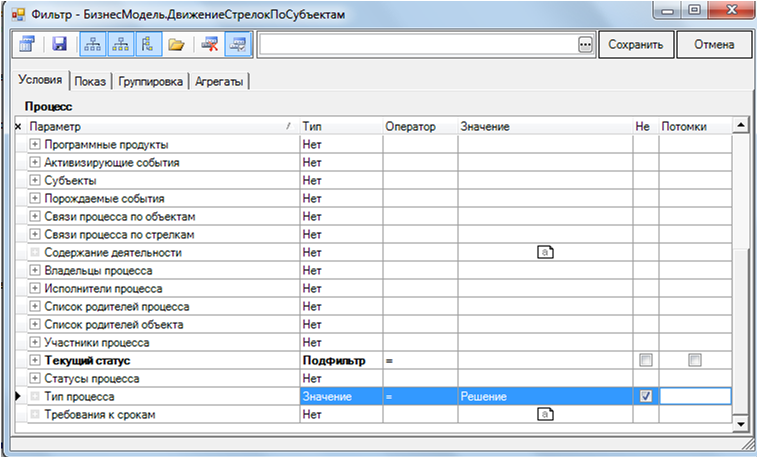Click the text icon in Содержание деятельности row
759x458 pixels.
[545, 252]
